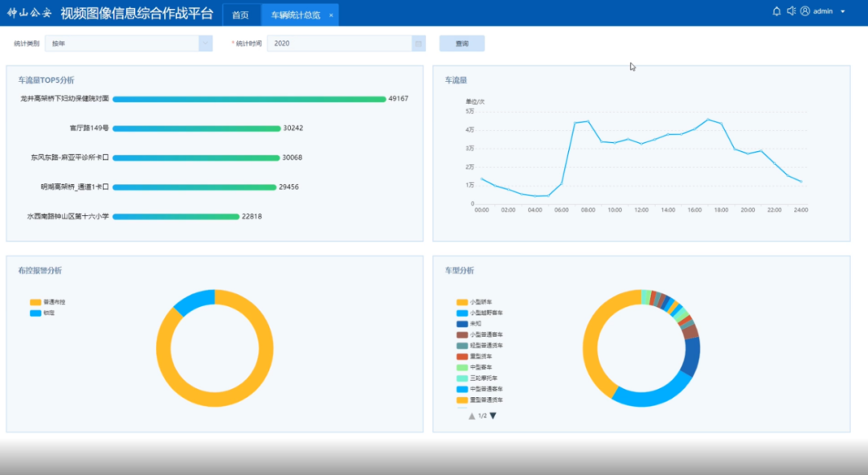Toggle 普通布控 legend item
This screenshot has width=868, height=475.
click(x=48, y=302)
